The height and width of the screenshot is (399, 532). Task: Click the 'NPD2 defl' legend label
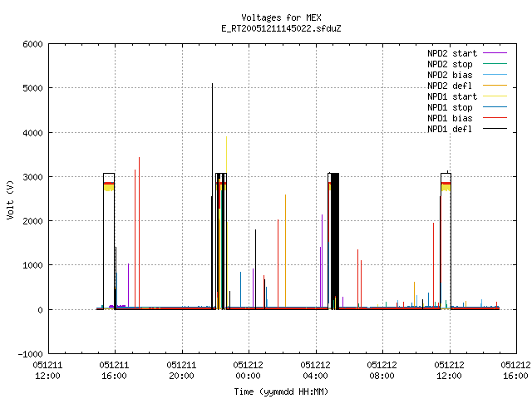450,86
